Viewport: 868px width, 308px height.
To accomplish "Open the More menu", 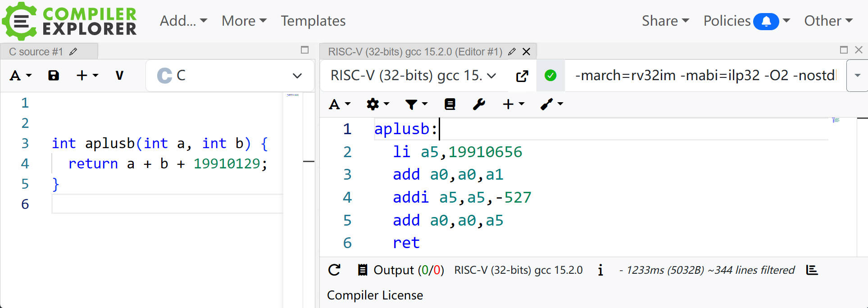I will click(244, 21).
